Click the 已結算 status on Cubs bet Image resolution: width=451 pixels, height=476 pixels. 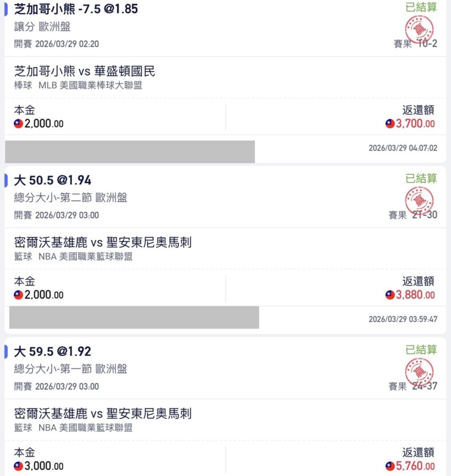pyautogui.click(x=421, y=7)
